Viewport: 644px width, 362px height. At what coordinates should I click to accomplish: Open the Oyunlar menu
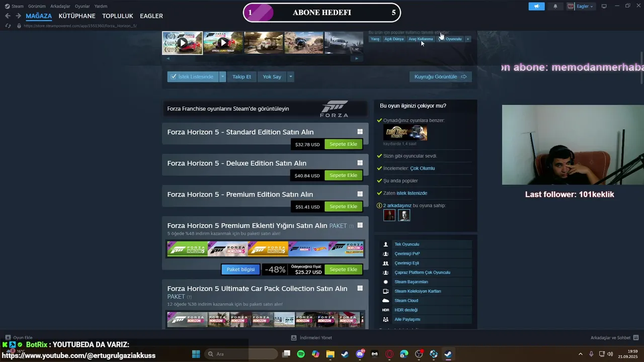click(83, 6)
